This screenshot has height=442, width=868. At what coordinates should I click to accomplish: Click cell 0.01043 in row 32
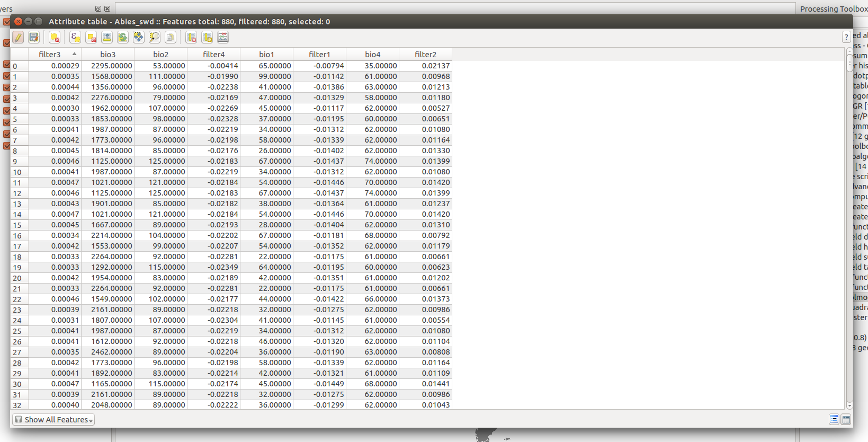click(425, 405)
